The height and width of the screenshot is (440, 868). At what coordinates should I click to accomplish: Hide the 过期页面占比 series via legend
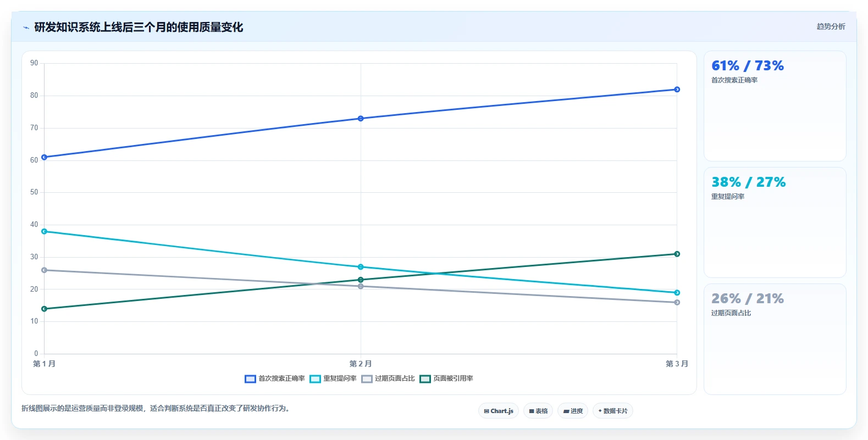388,378
